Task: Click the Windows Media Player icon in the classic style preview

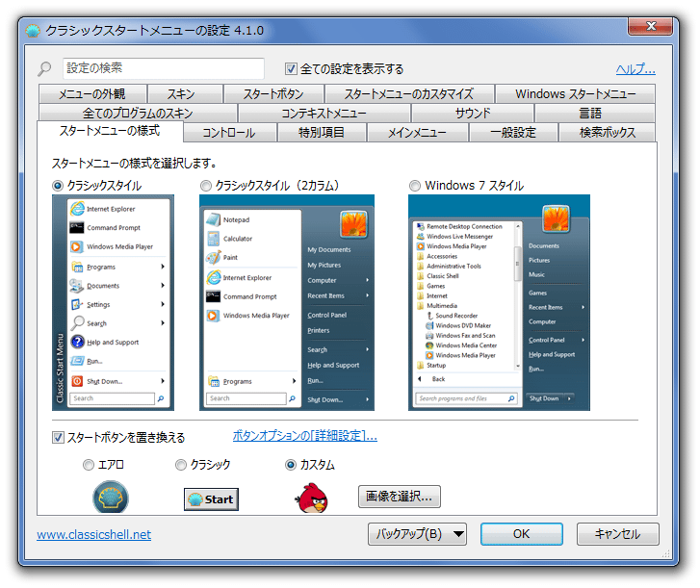Action: pyautogui.click(x=77, y=246)
